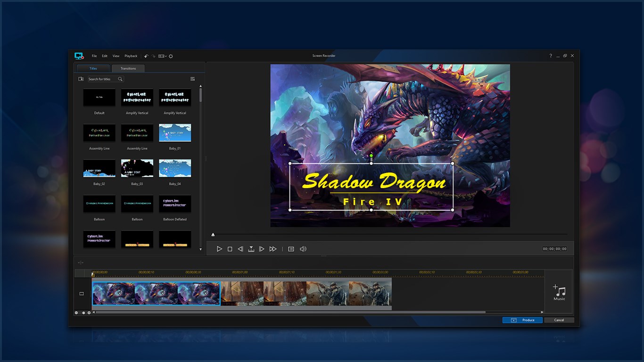Click the Produce button

point(522,320)
